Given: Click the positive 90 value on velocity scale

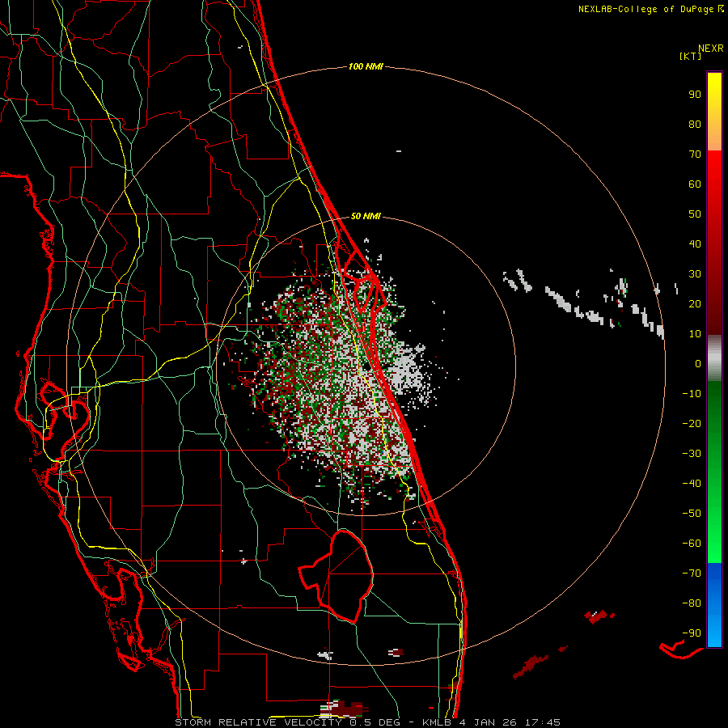Looking at the screenshot, I should 695,95.
